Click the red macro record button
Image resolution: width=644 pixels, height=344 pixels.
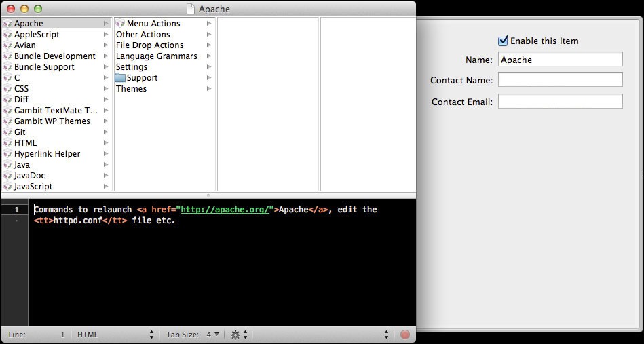(405, 335)
